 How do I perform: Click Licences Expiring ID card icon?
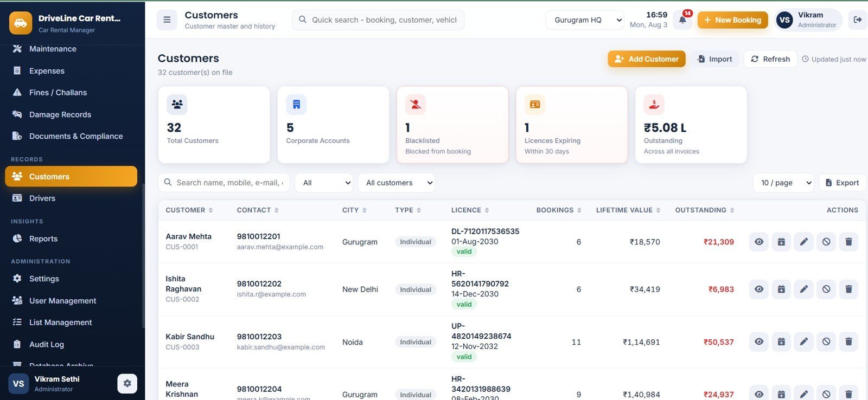535,105
